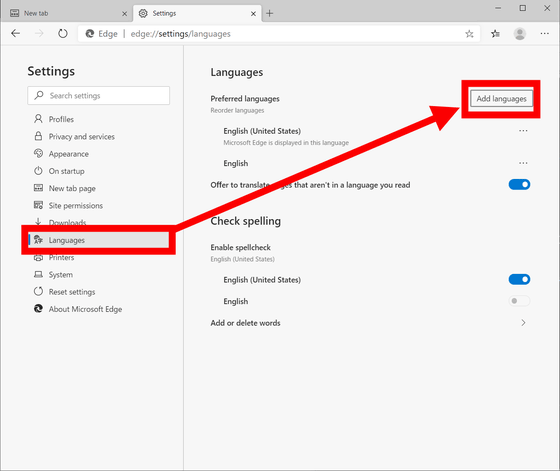Image resolution: width=560 pixels, height=471 pixels.
Task: Click the Reset settings circular arrow icon
Action: click(38, 291)
